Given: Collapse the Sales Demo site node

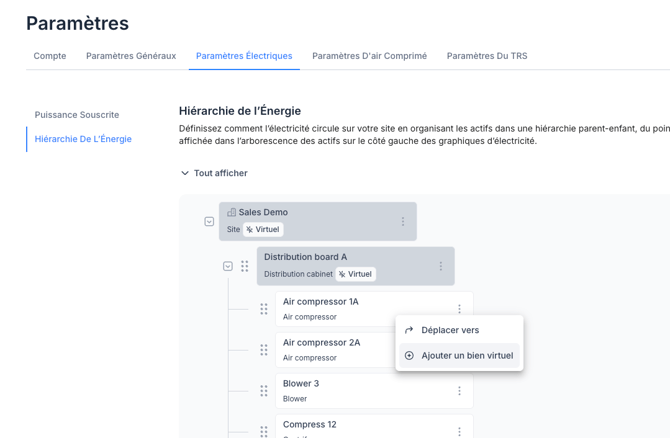Looking at the screenshot, I should click(209, 222).
